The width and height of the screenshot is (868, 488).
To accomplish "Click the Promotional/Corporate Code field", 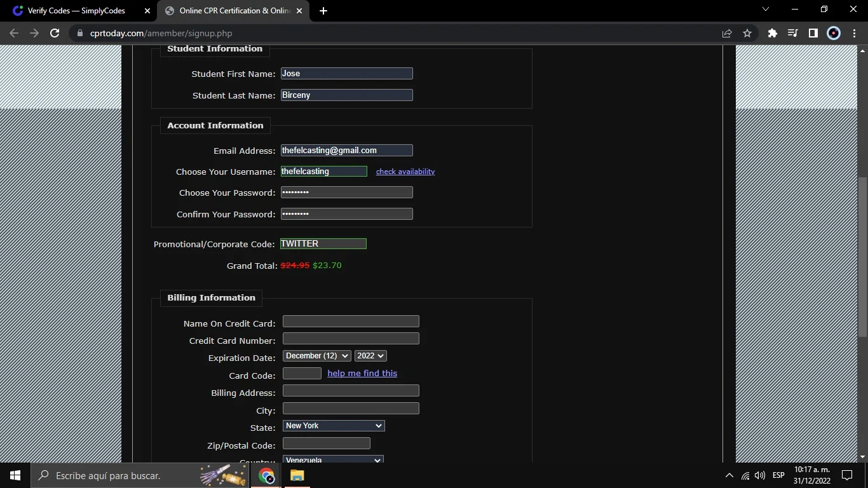I will 323,243.
